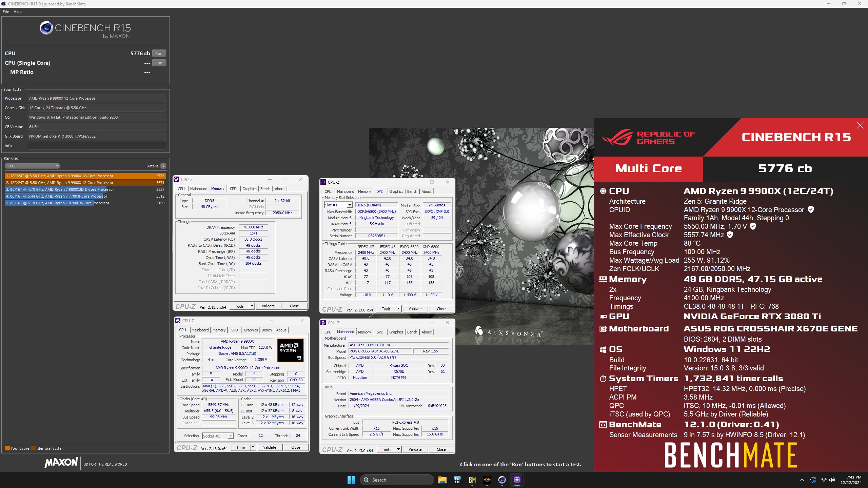Open the clock showing 7:41 PM

coord(851,480)
